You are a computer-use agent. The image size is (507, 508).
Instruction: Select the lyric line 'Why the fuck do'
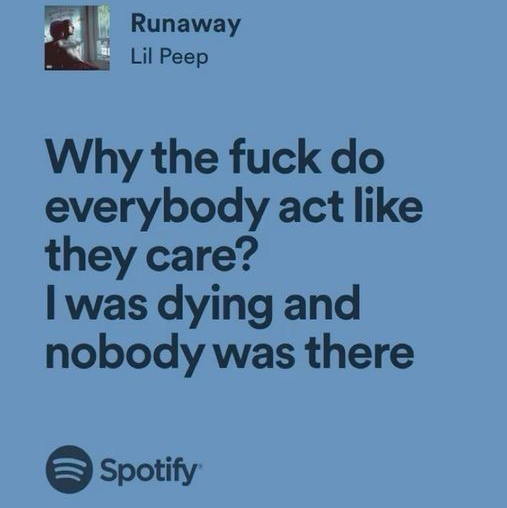pos(215,159)
